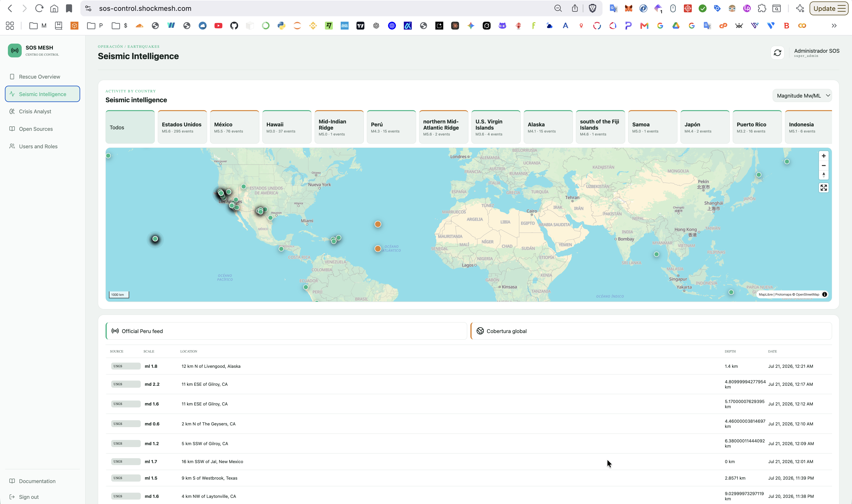Zoom in on the seismic map
Image resolution: width=852 pixels, height=504 pixels.
[x=823, y=156]
